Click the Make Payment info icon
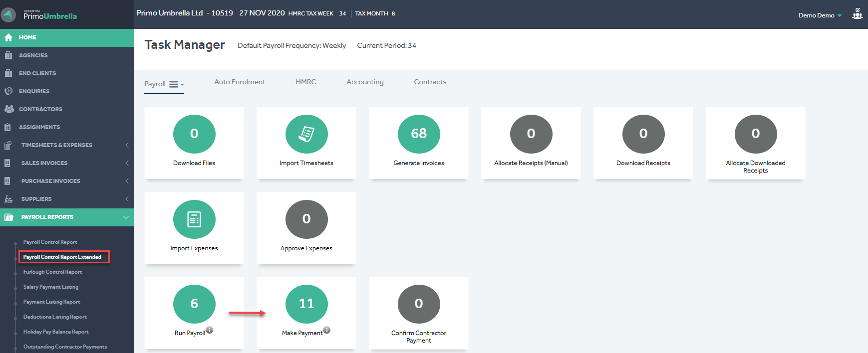868x353 pixels. pyautogui.click(x=327, y=330)
